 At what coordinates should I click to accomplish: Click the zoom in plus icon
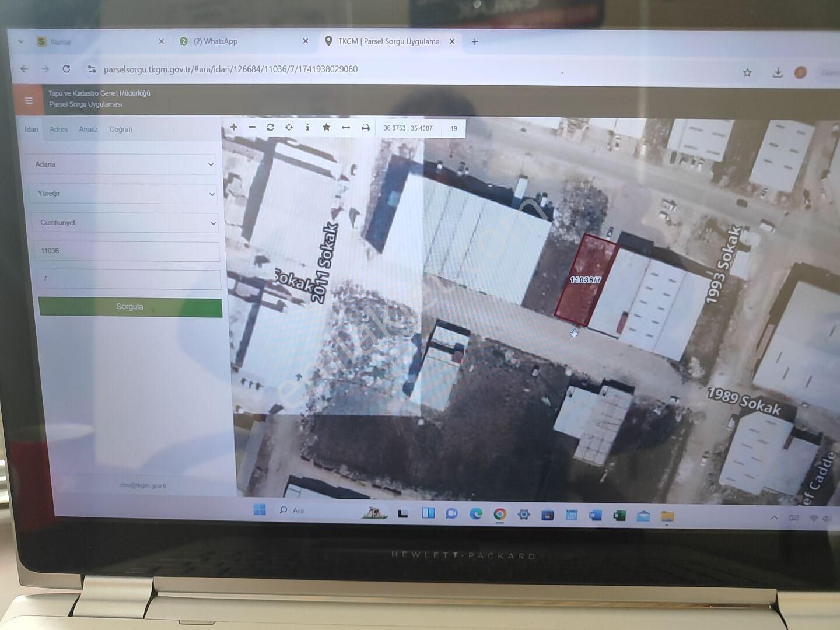233,127
